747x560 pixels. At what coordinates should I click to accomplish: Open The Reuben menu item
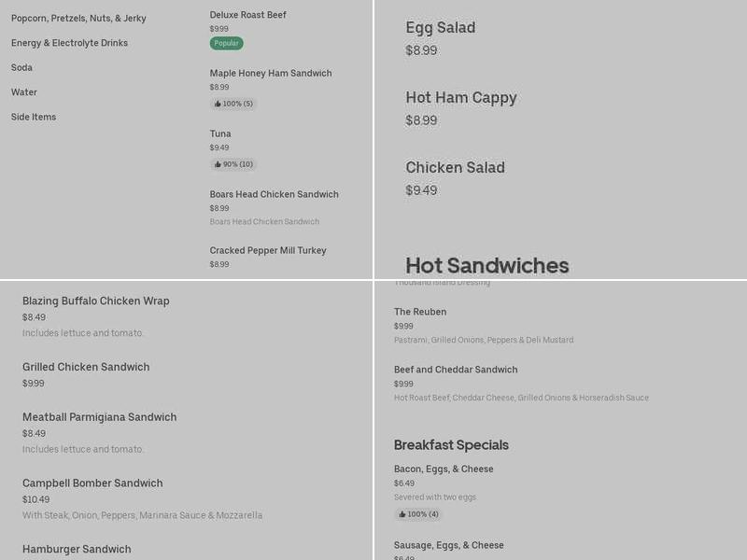pyautogui.click(x=421, y=312)
